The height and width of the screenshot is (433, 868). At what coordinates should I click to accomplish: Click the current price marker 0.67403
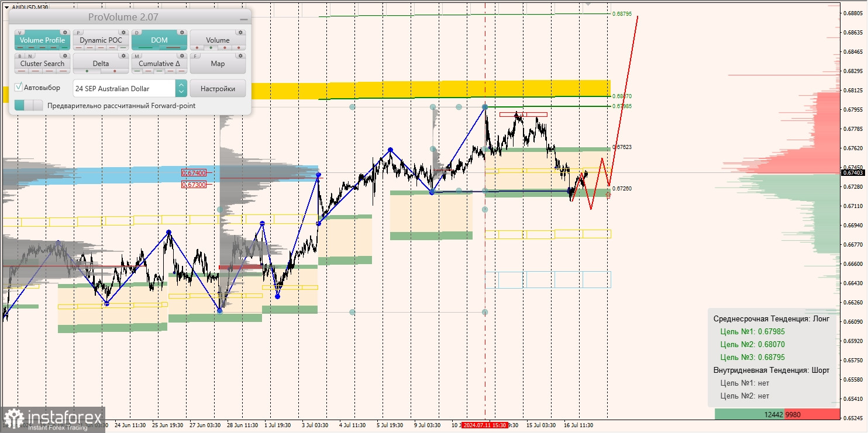pos(853,172)
